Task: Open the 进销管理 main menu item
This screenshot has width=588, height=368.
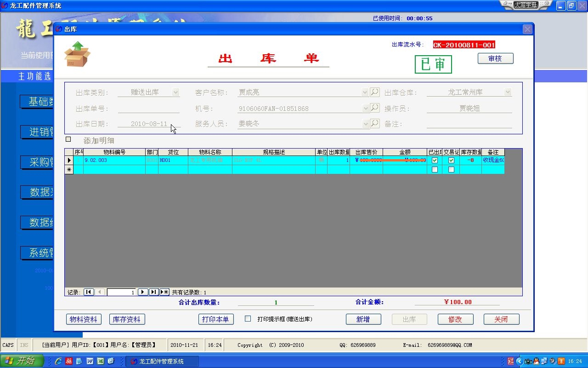Action: (x=37, y=132)
